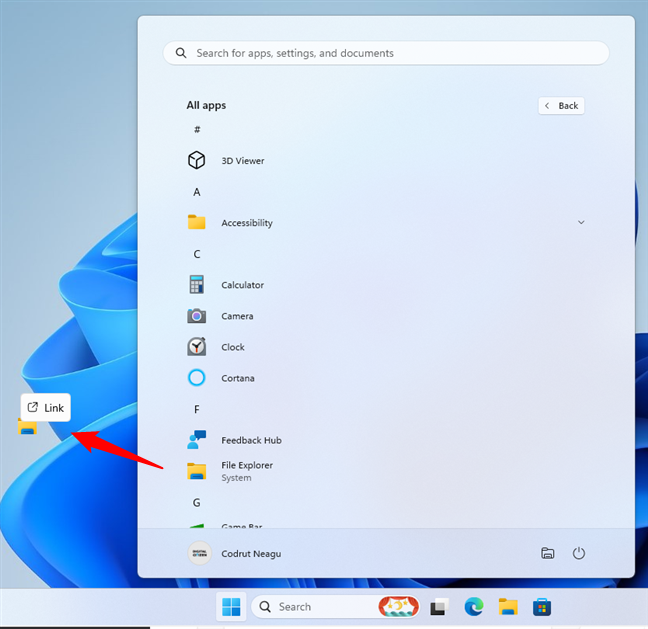Click the Calculator label

click(242, 285)
